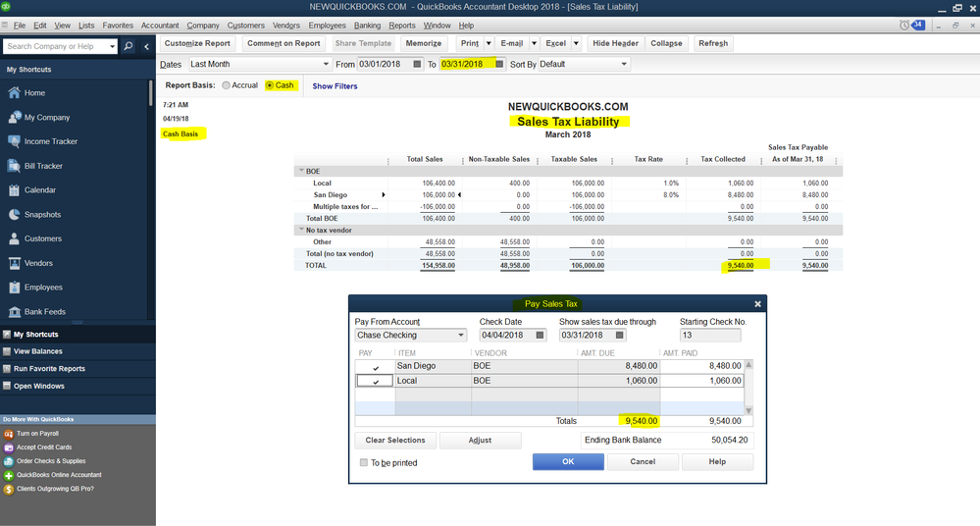Open My Company in the sidebar
The height and width of the screenshot is (526, 980).
pos(47,117)
